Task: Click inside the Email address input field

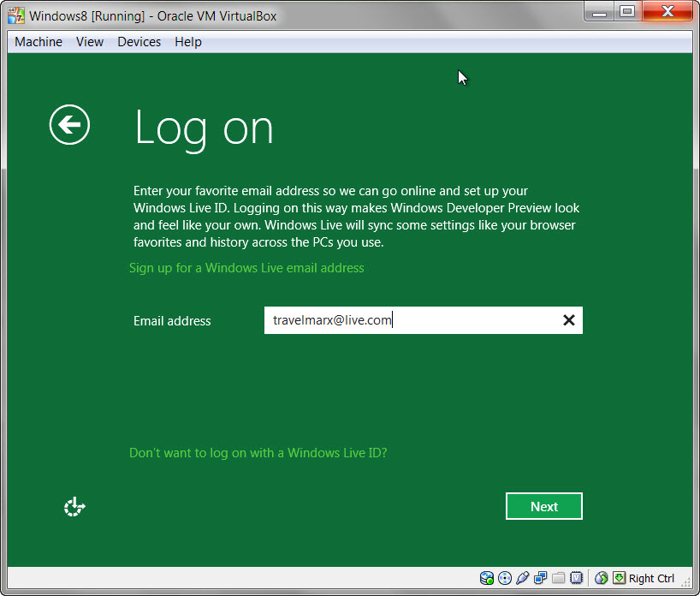Action: (x=424, y=320)
